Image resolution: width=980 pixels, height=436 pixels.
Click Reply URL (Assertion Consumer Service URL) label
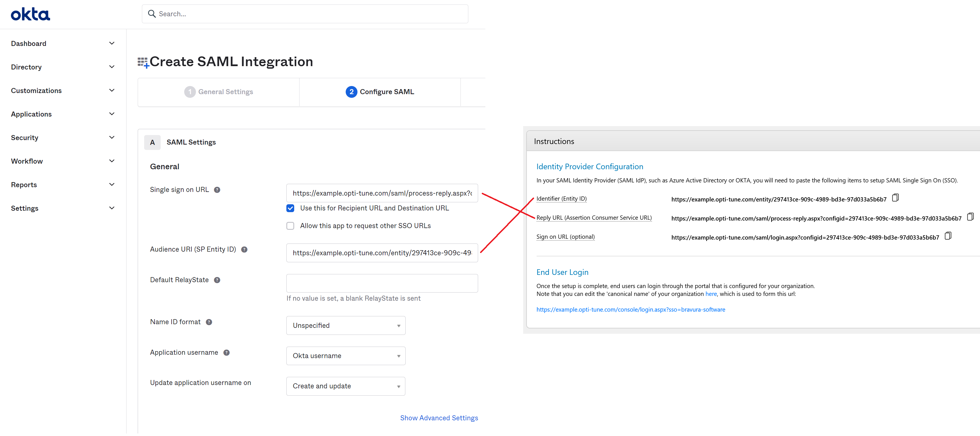tap(594, 218)
